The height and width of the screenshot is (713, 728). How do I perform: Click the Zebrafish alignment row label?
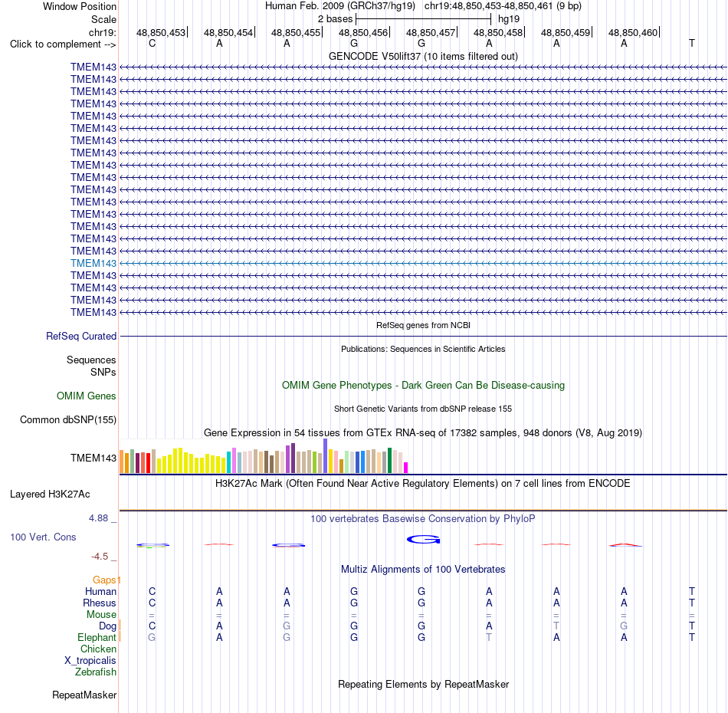(96, 672)
